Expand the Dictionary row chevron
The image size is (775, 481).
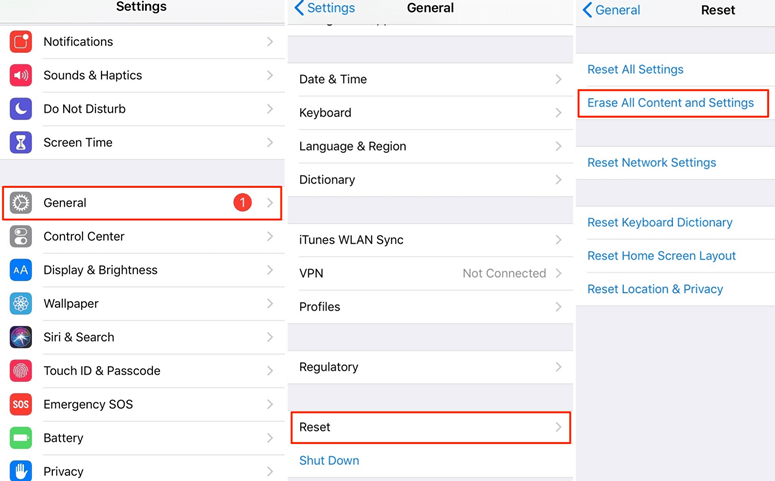point(559,180)
